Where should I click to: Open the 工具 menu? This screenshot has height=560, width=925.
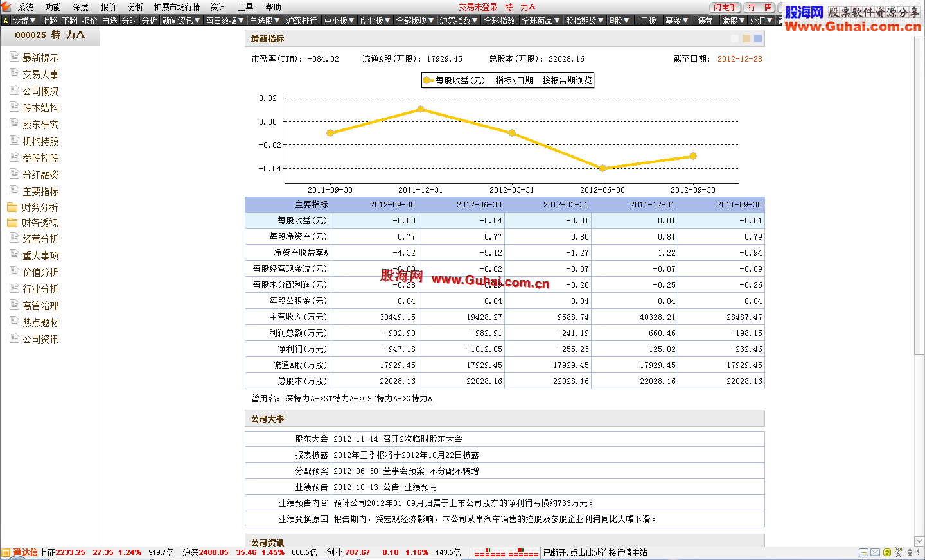pyautogui.click(x=246, y=7)
